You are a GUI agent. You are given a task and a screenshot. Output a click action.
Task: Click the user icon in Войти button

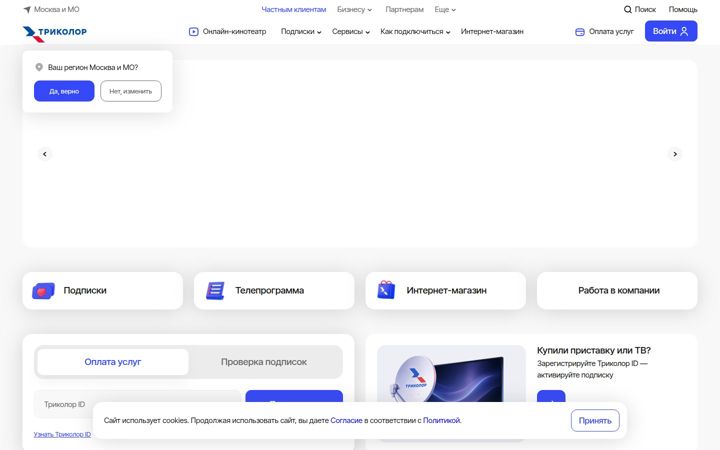[x=684, y=31]
